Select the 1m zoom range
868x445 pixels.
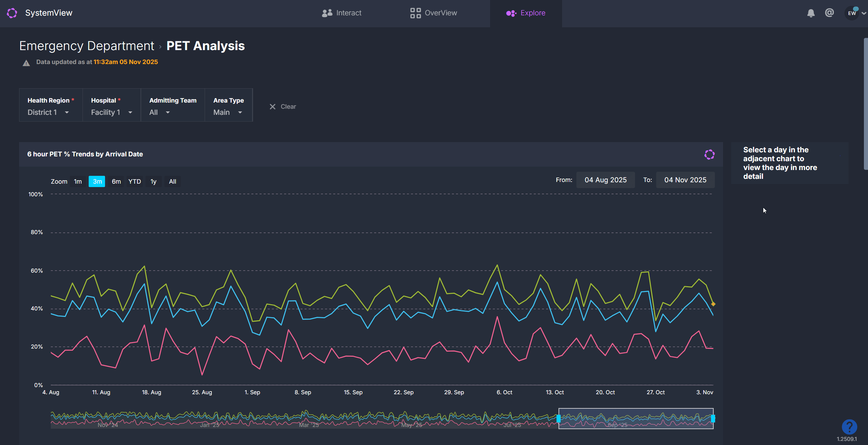(x=78, y=182)
